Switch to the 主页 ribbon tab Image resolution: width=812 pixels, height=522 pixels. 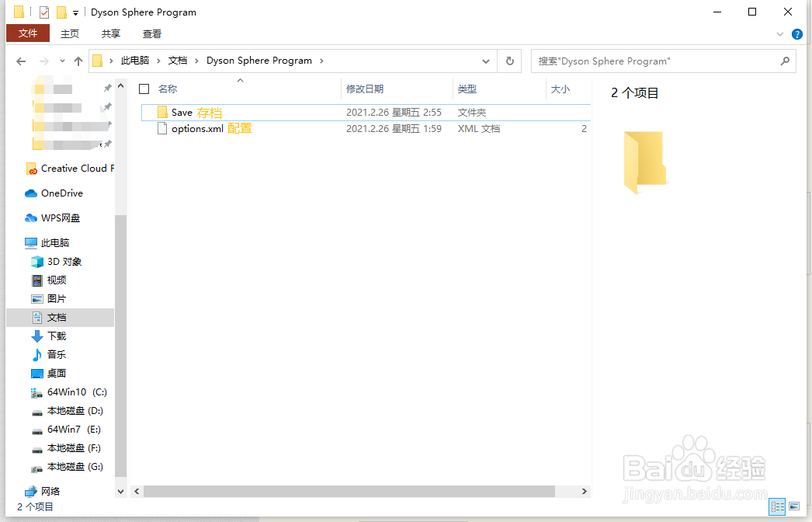[69, 33]
